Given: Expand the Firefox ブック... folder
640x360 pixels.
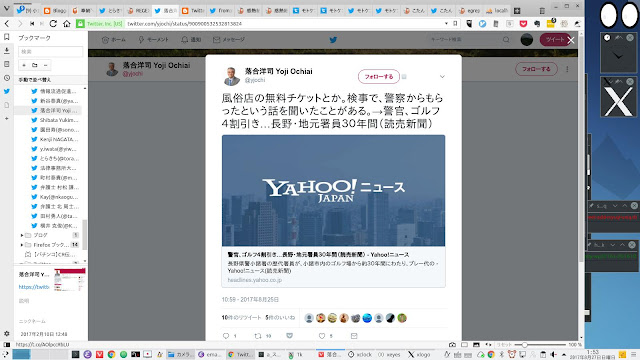Looking at the screenshot, I should [x=22, y=245].
